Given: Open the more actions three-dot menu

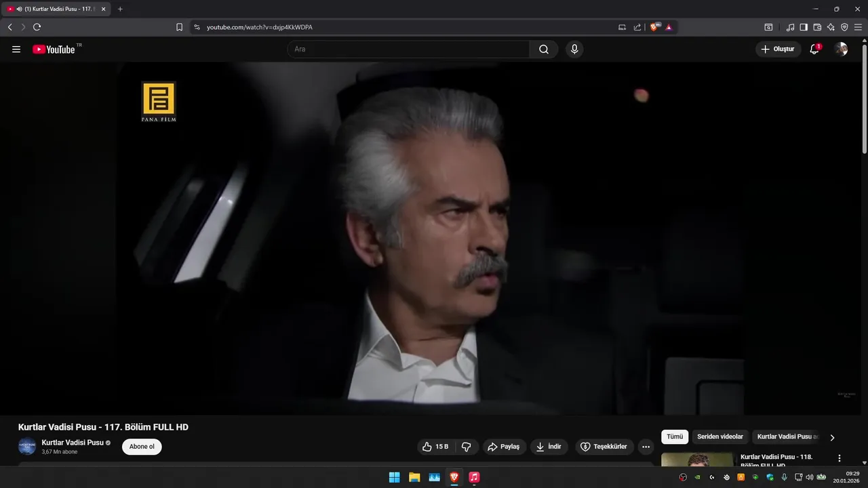Looking at the screenshot, I should 646,447.
